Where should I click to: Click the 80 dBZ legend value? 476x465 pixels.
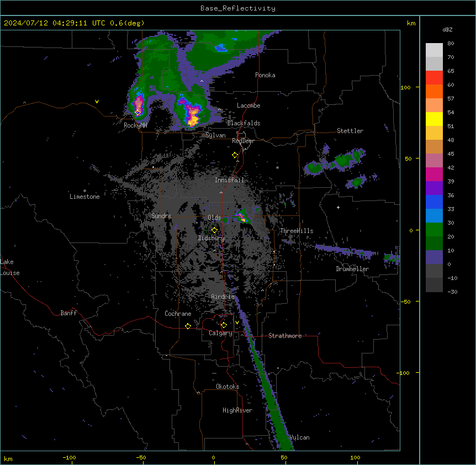451,44
